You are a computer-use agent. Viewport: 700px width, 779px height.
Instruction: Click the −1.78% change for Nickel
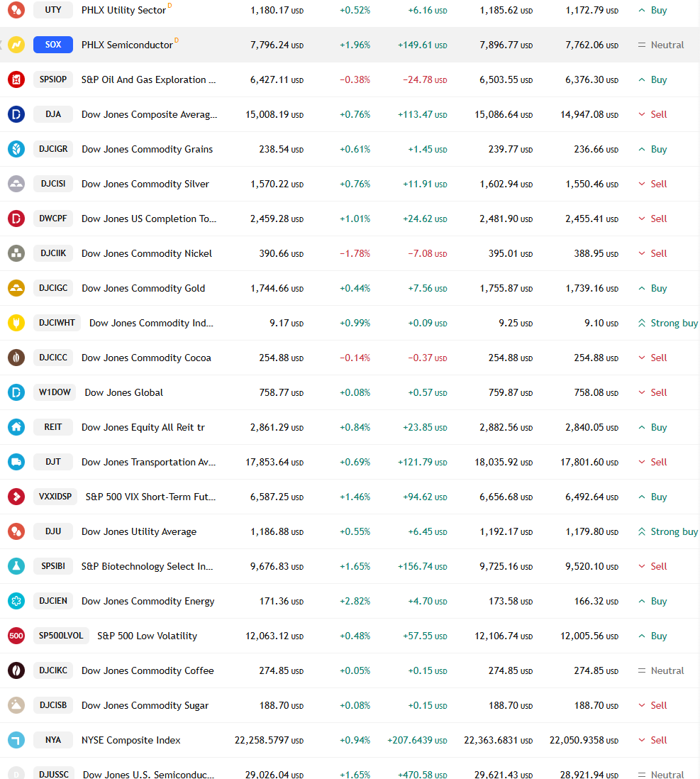(355, 253)
